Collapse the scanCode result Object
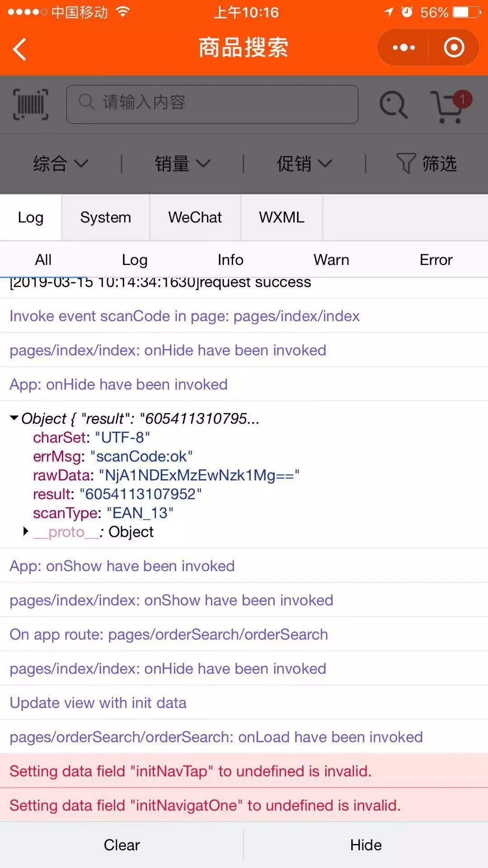This screenshot has height=868, width=488. pyautogui.click(x=14, y=418)
